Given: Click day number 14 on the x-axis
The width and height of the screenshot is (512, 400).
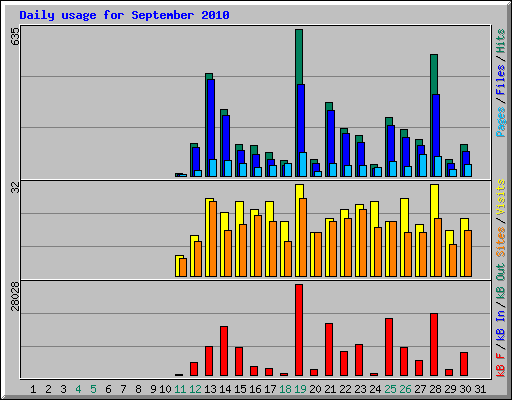Looking at the screenshot, I should pos(225,389).
